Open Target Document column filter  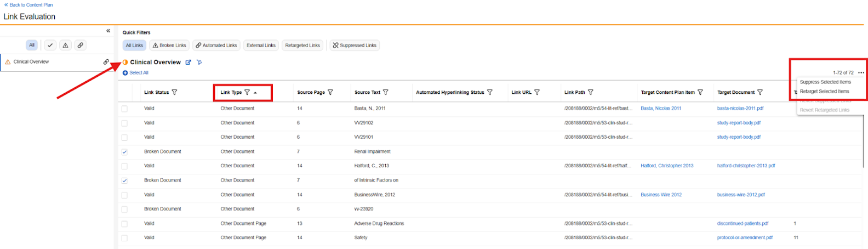[x=760, y=93]
